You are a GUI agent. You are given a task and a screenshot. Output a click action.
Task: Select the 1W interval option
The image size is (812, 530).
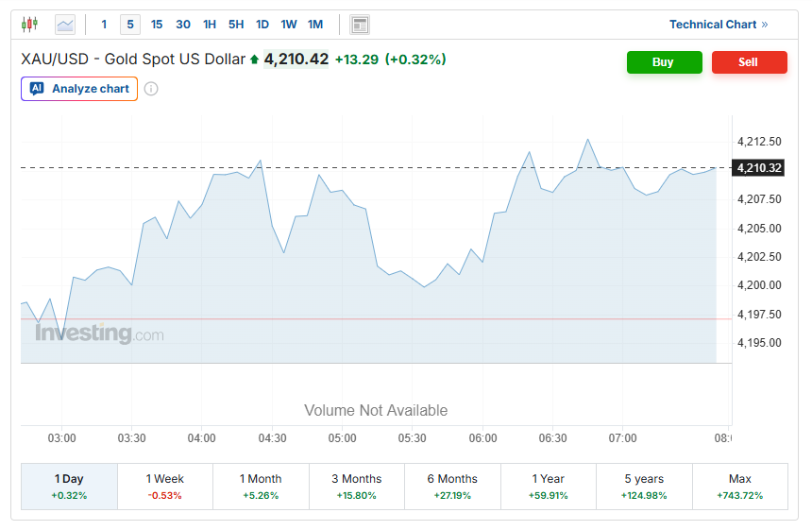[288, 25]
